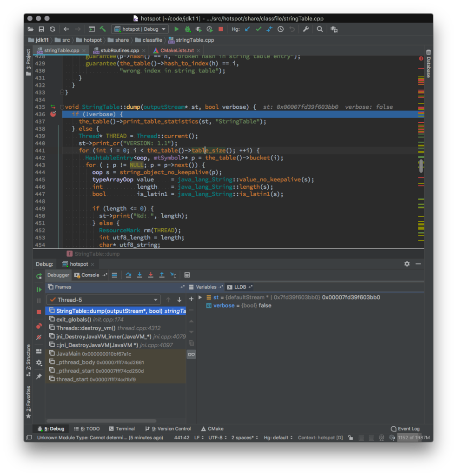Click the editor's vertical scrollbar thumb

421,166
